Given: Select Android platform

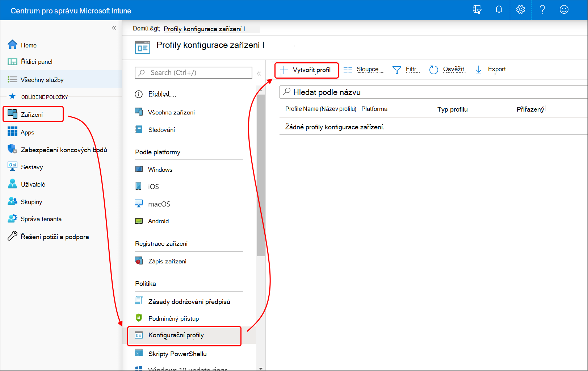Looking at the screenshot, I should 158,221.
